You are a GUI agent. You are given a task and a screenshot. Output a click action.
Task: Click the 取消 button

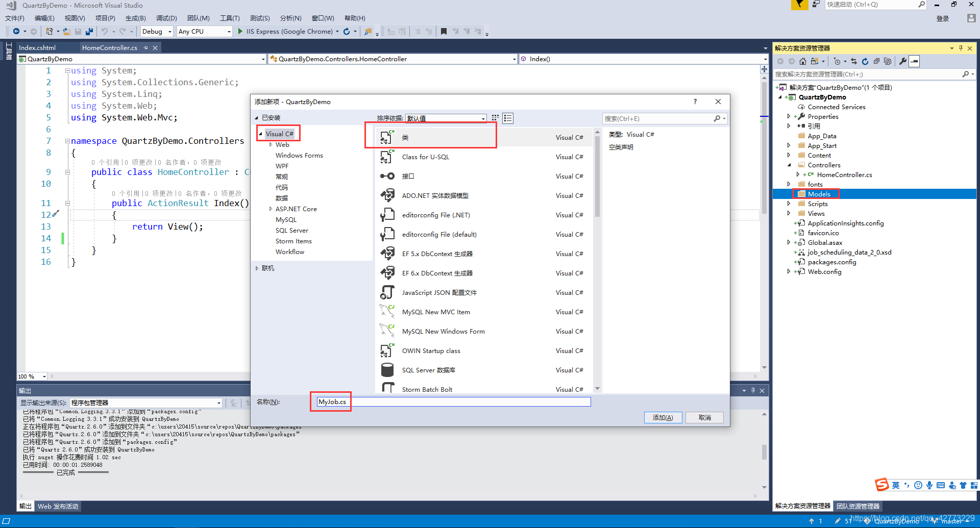pyautogui.click(x=705, y=417)
